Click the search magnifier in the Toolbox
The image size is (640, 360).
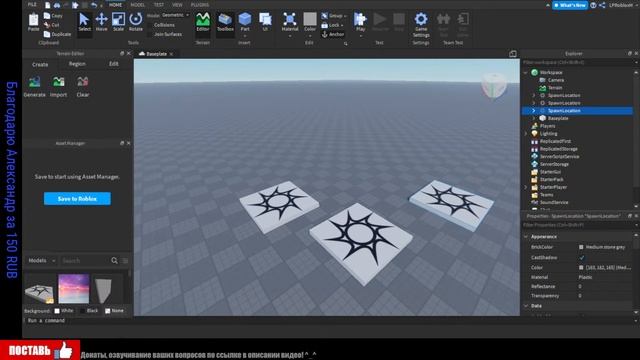pyautogui.click(x=114, y=260)
